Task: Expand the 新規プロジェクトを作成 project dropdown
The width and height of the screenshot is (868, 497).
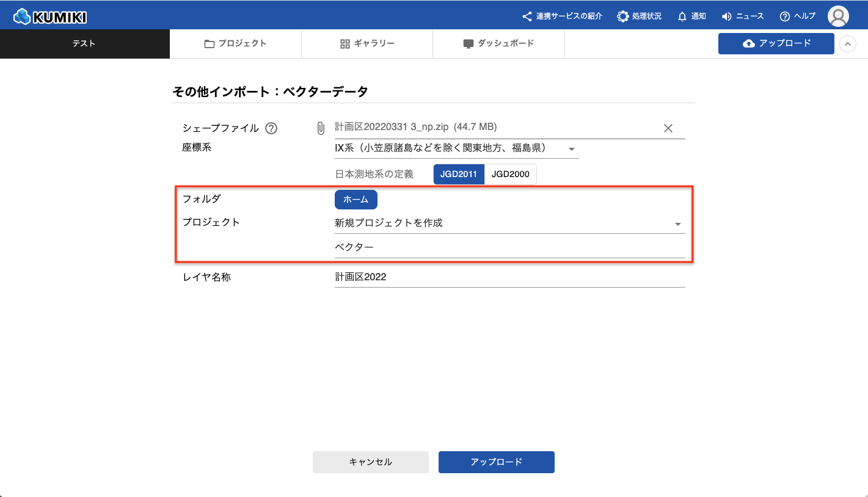Action: (677, 224)
